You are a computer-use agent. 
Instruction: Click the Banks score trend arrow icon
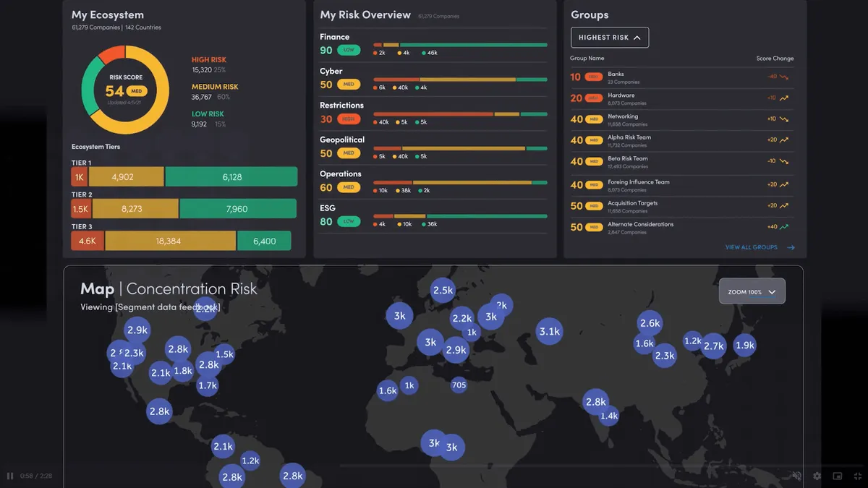[785, 77]
